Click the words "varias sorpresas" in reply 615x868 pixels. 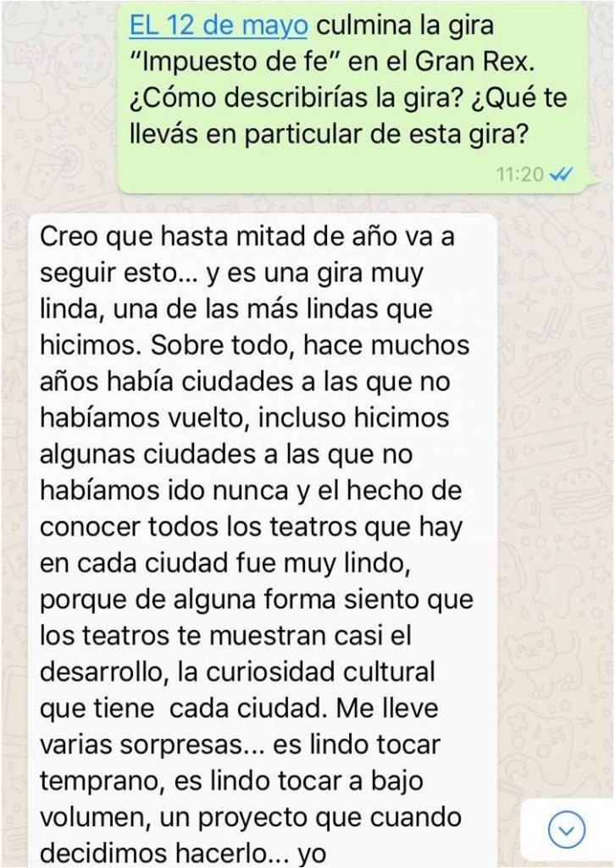[142, 746]
